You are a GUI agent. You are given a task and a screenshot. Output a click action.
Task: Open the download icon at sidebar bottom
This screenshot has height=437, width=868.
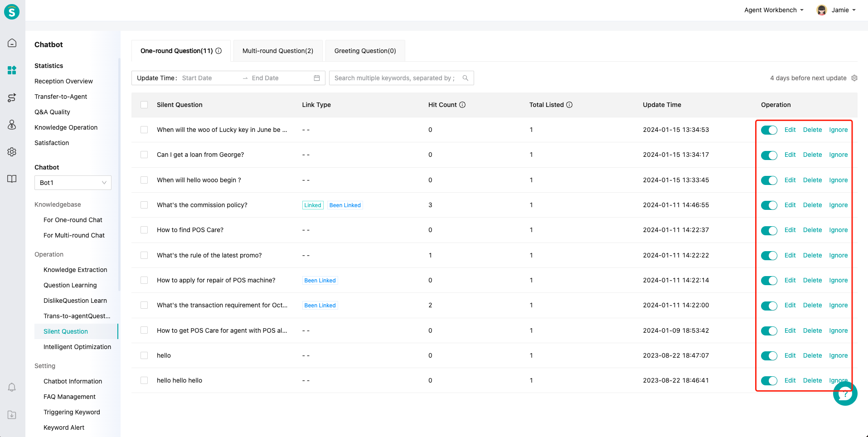12,415
